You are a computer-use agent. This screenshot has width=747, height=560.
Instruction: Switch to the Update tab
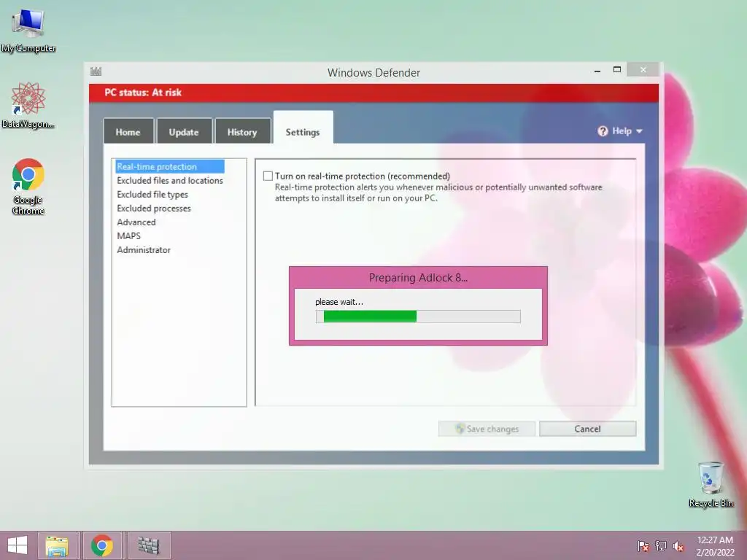[x=184, y=132]
